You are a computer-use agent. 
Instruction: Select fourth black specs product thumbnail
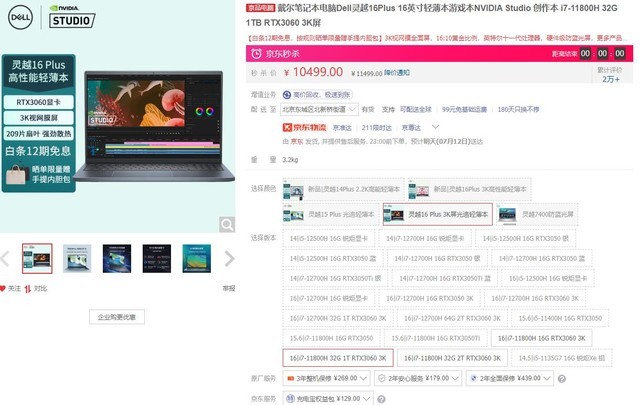[x=157, y=258]
